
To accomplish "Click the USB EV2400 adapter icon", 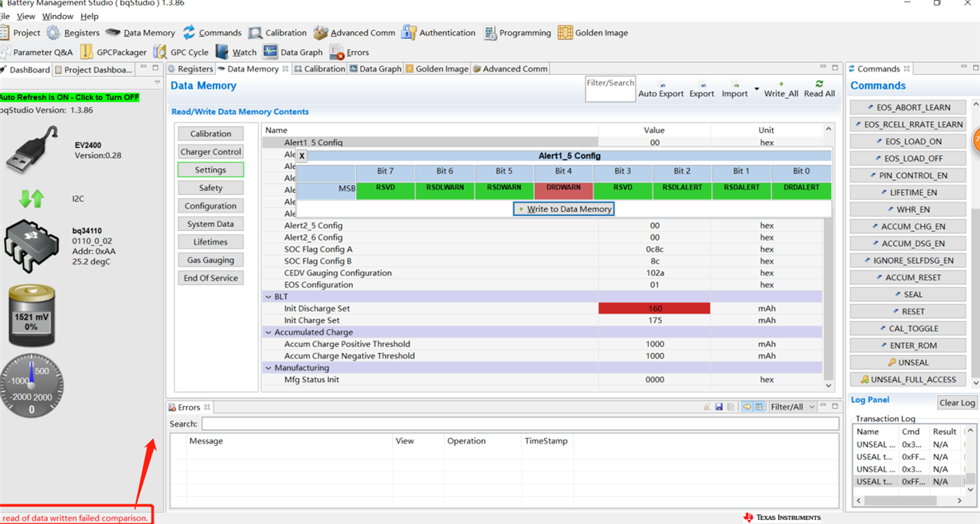I will tap(32, 150).
